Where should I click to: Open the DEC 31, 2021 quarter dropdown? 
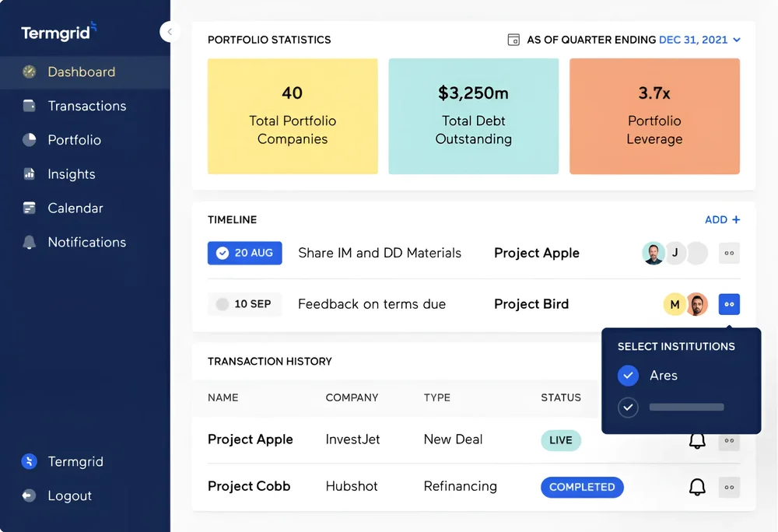tap(699, 39)
